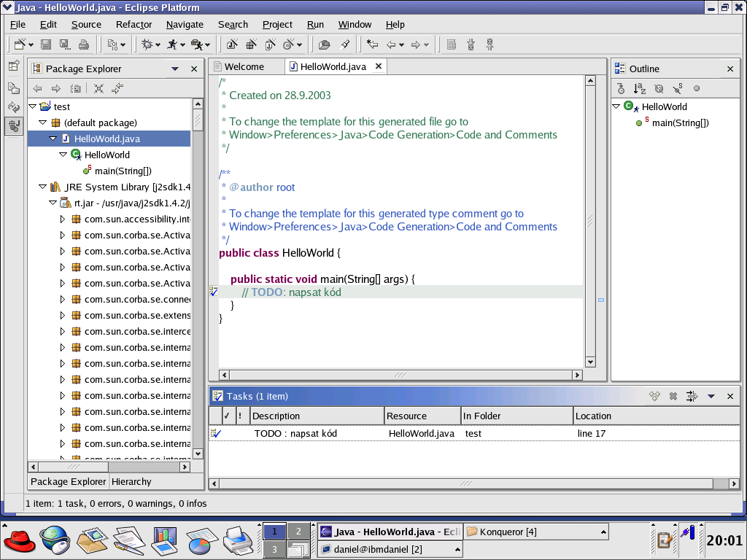Viewport: 747px width, 560px height.
Task: Select the TODO : napsat kód task row
Action: (x=474, y=433)
